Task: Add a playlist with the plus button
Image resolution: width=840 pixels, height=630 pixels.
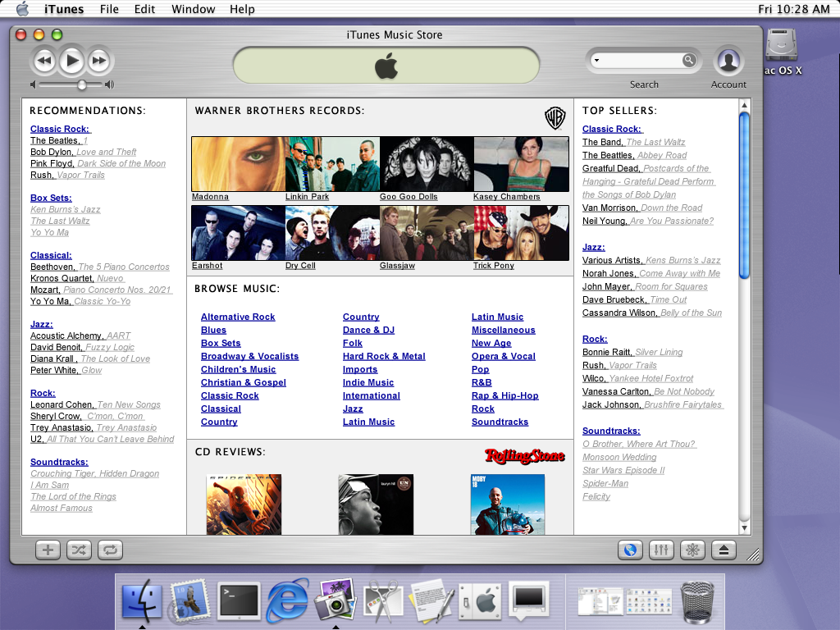Action: 48,550
